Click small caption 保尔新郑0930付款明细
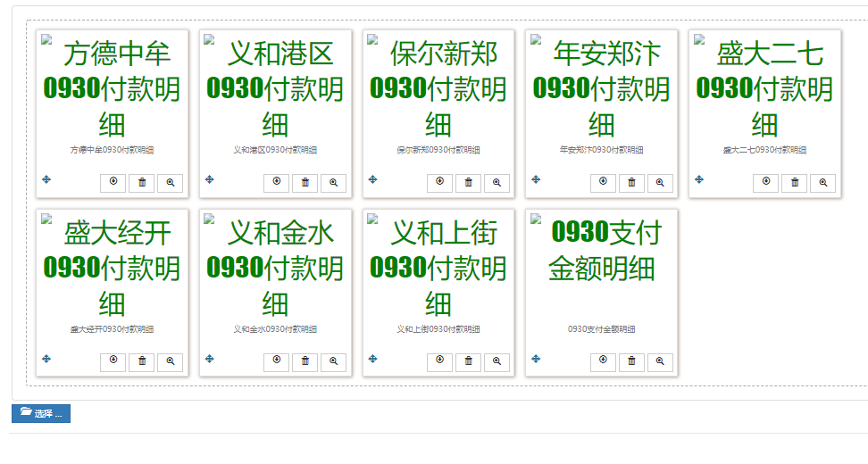Screen dimensions: 868x464 coord(438,150)
